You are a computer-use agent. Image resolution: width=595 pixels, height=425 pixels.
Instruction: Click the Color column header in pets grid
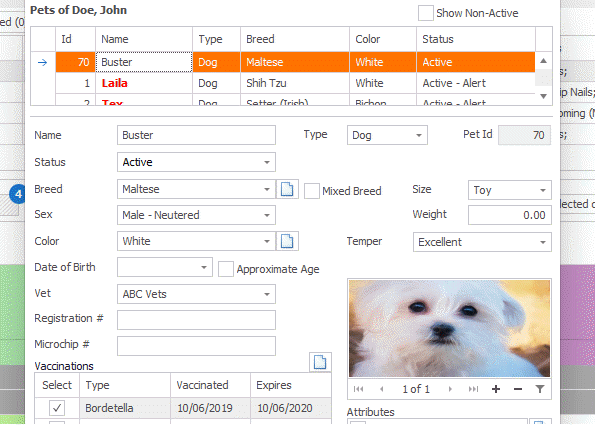coord(383,39)
